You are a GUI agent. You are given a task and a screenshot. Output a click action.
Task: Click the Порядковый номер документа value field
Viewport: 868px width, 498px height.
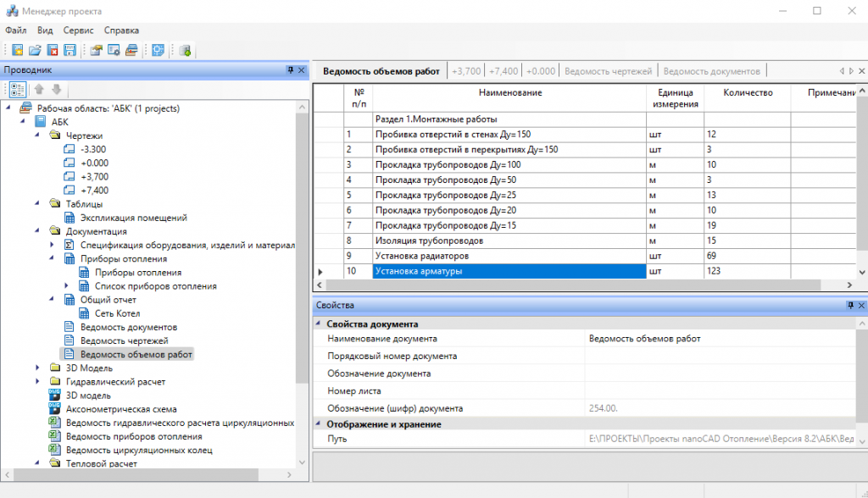721,356
